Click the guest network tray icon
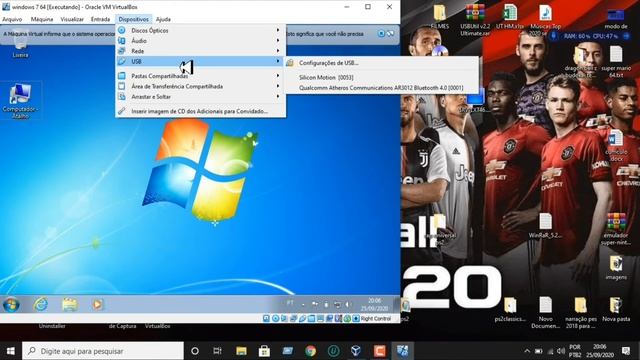This screenshot has width=640, height=360. 337,304
